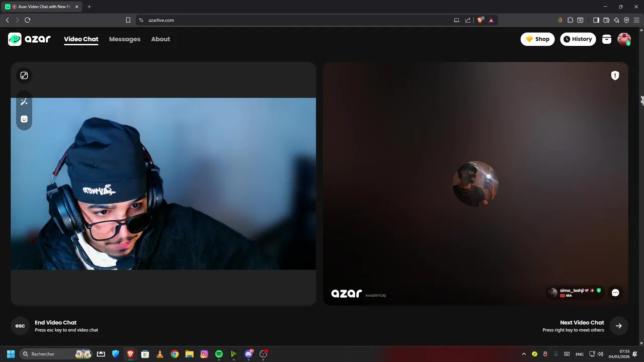The image size is (644, 362).
Task: Open VLC media player from taskbar
Action: click(x=159, y=354)
